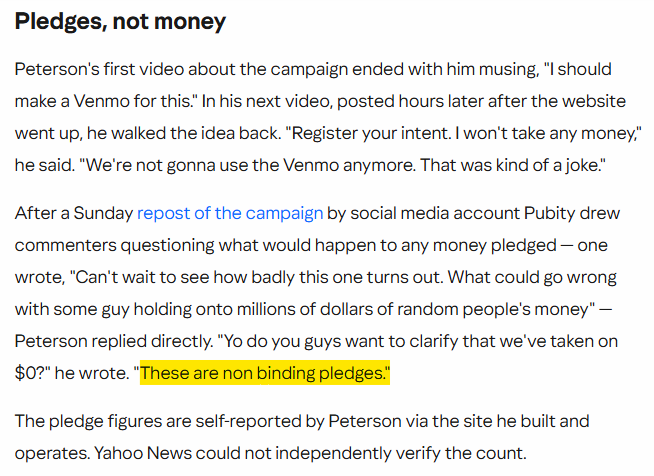Click the phrase "Can't wait to see"
This screenshot has width=654, height=476.
point(140,277)
